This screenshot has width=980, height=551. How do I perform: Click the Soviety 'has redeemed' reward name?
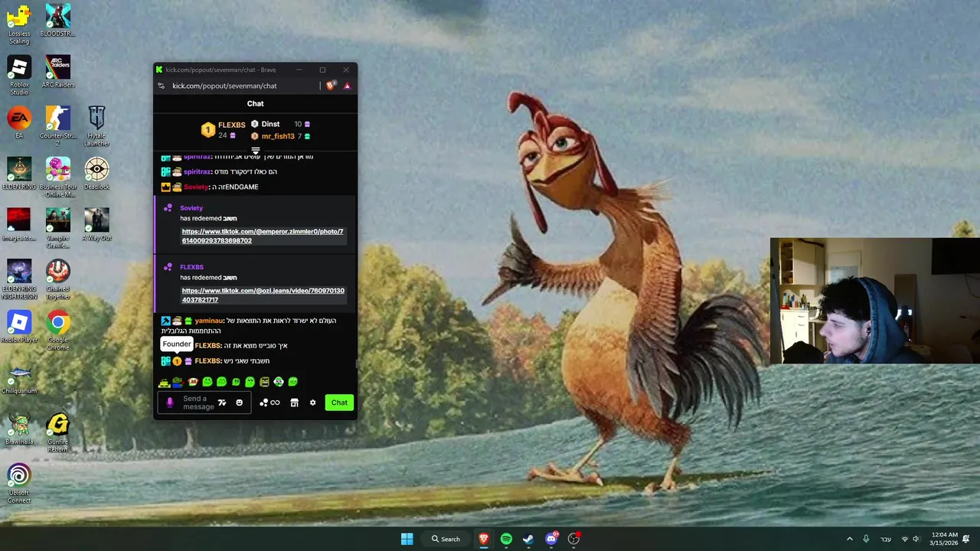point(230,218)
